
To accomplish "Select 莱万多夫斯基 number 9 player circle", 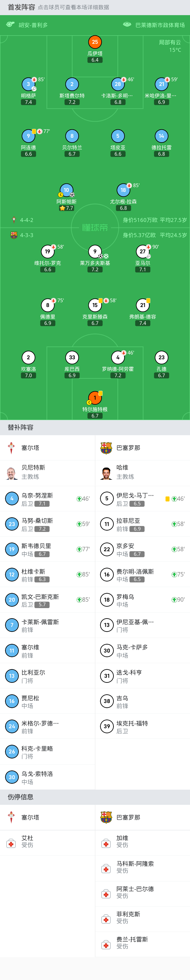I will (95, 252).
